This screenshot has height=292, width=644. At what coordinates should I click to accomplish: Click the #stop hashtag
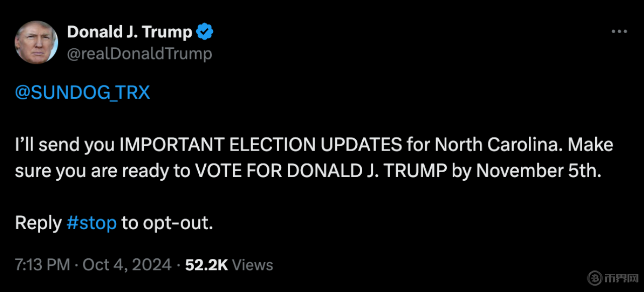[92, 223]
